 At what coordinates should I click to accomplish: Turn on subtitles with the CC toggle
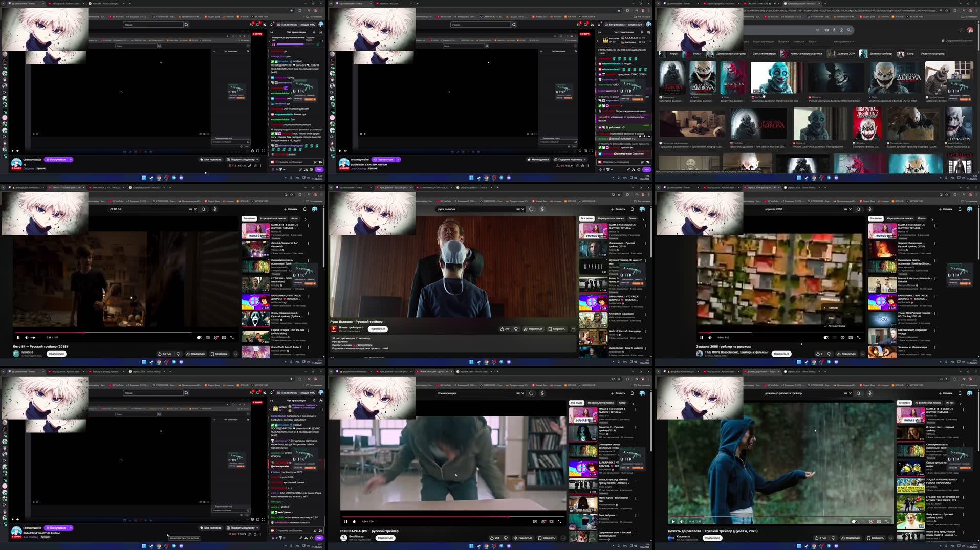coord(834,338)
